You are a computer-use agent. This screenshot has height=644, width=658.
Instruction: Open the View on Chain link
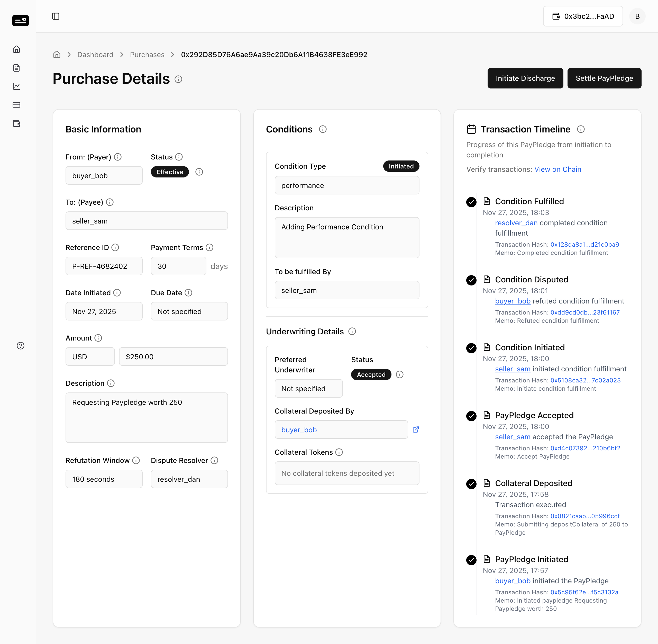click(558, 169)
